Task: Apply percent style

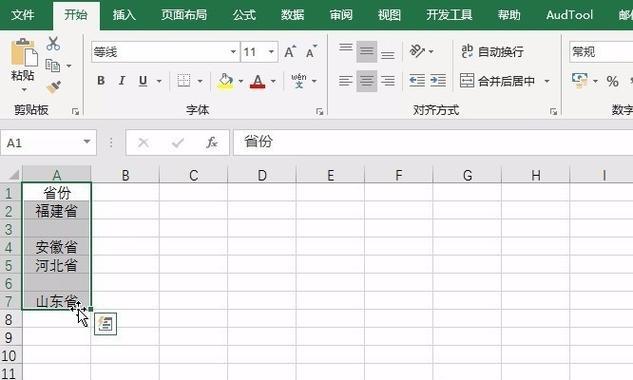Action: click(612, 81)
